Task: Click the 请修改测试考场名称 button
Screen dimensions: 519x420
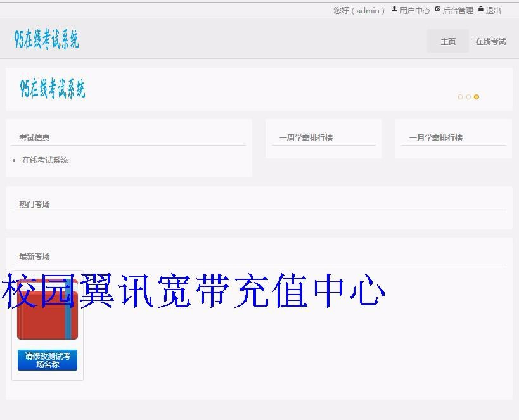Action: [x=46, y=360]
